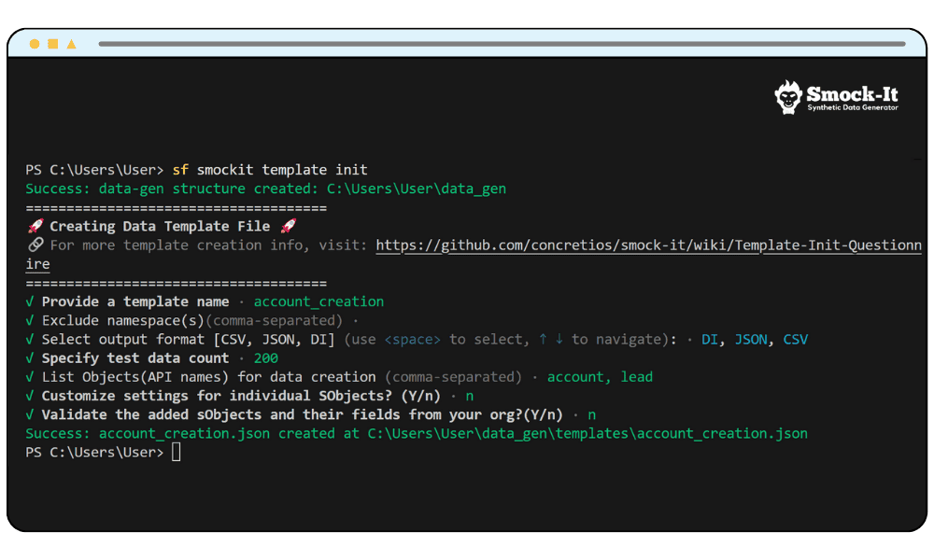
Task: Click the test data count 200
Action: coord(265,358)
